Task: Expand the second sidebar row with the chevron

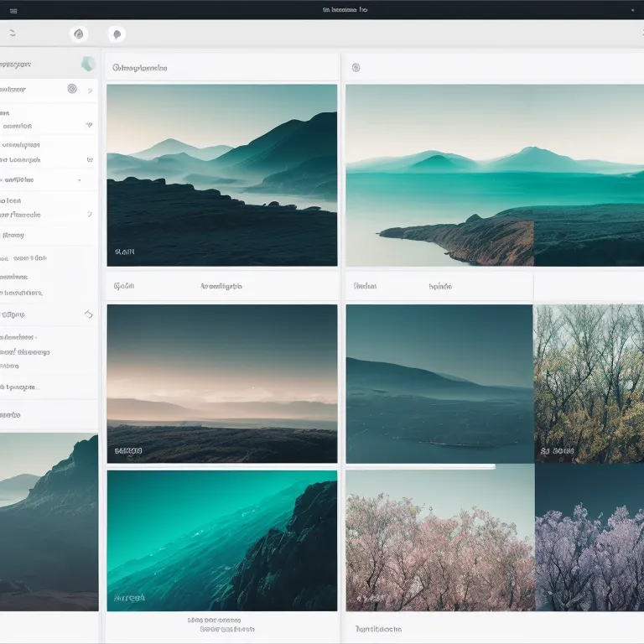Action: [x=89, y=125]
